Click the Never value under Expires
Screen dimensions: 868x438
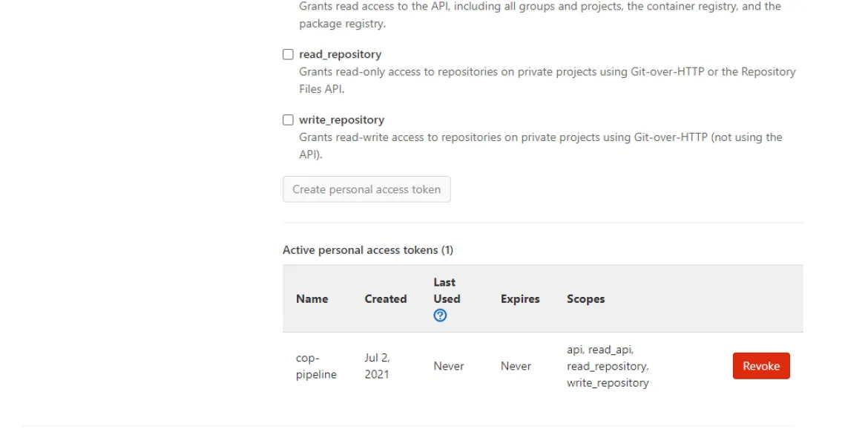(516, 365)
